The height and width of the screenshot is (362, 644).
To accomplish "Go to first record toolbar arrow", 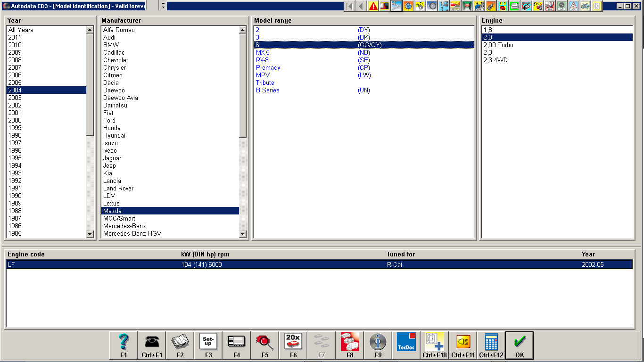I will (350, 6).
